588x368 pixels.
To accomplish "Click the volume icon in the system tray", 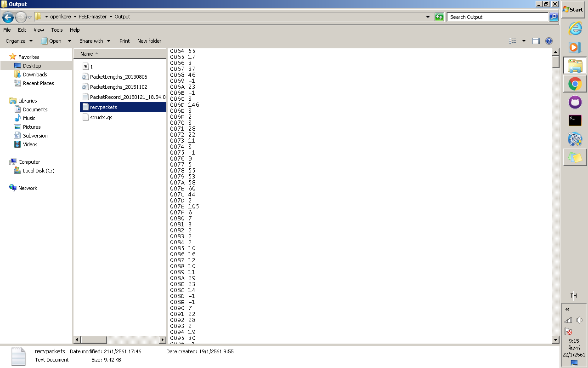I will 578,321.
